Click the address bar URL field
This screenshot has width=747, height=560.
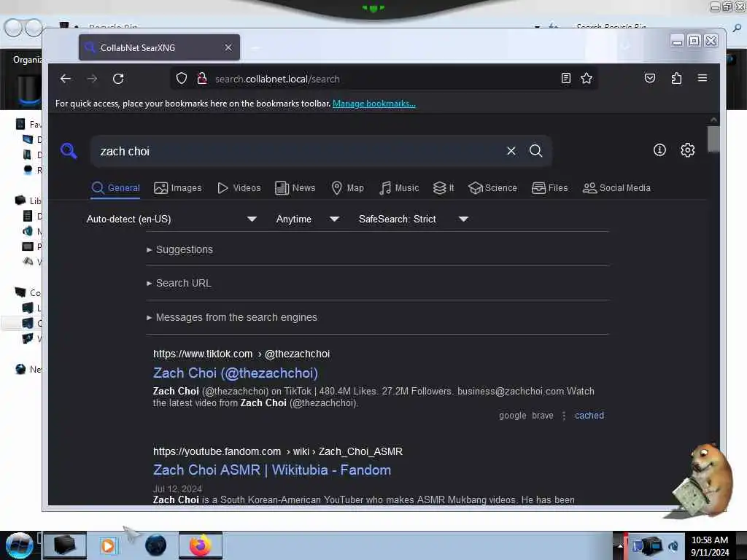click(x=381, y=79)
